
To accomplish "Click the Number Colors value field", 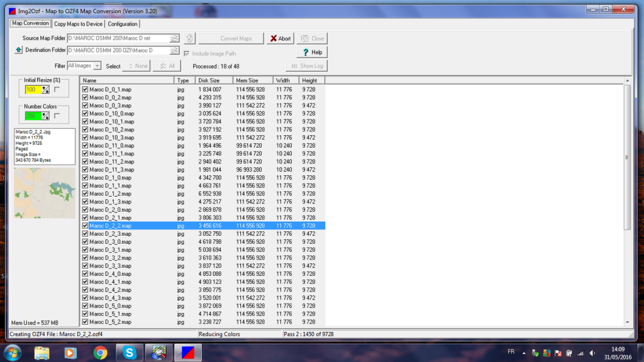I will pyautogui.click(x=33, y=116).
